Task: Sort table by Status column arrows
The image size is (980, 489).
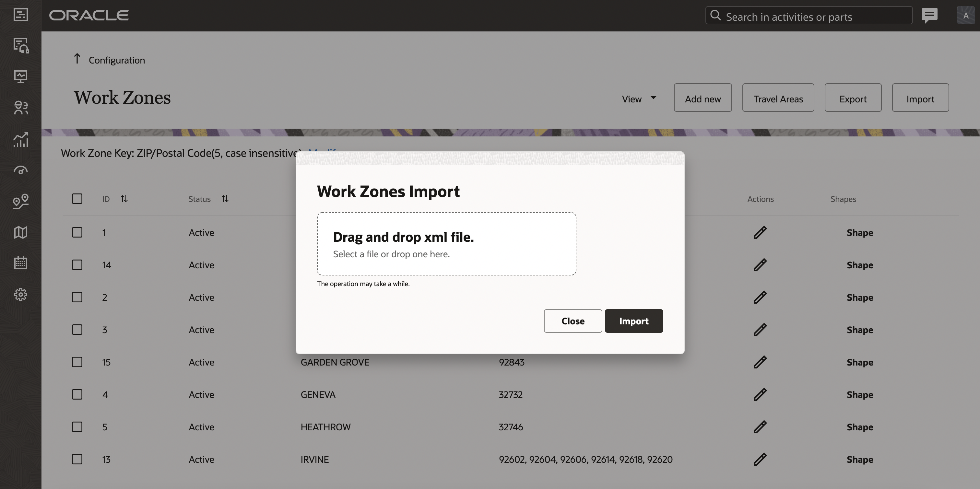Action: click(225, 199)
